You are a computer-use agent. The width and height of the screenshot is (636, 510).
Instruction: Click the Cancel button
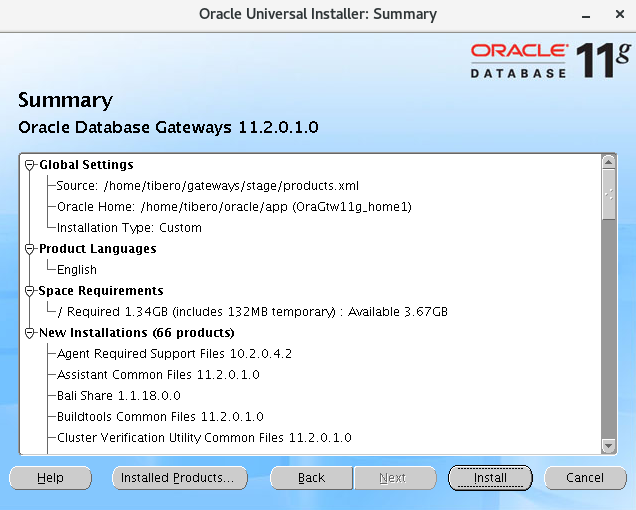(x=585, y=478)
